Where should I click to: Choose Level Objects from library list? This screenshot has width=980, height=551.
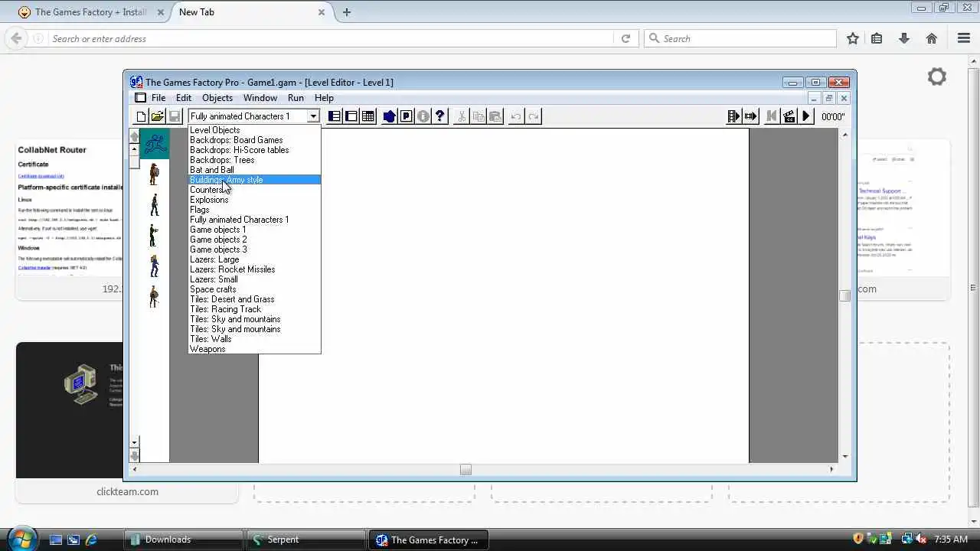[x=254, y=130]
